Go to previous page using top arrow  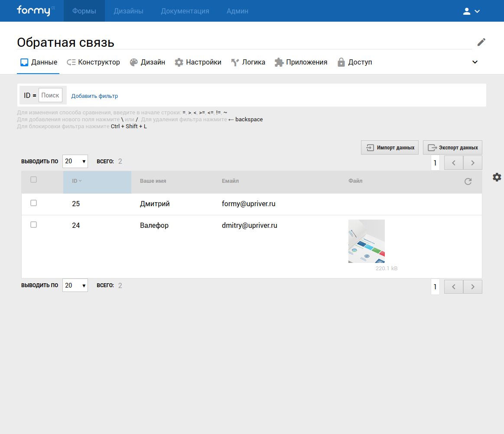click(x=454, y=163)
